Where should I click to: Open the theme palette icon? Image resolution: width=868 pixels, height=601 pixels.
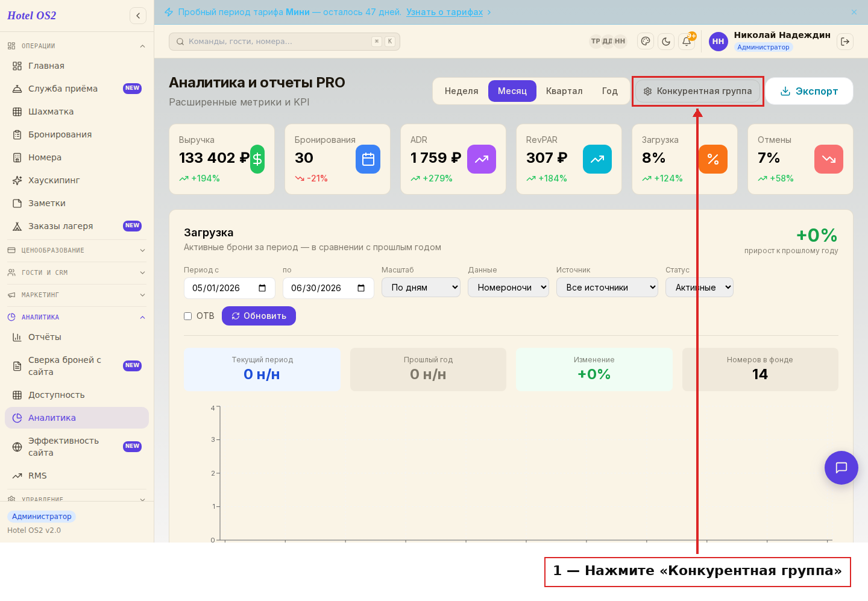646,42
